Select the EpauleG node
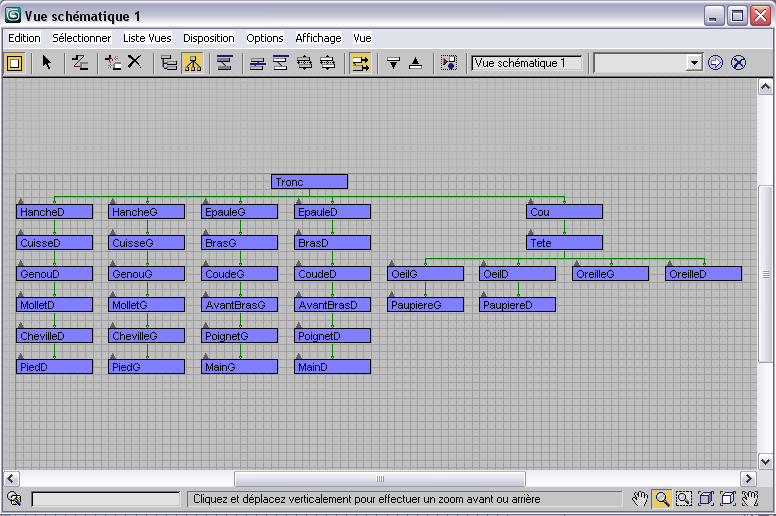The width and height of the screenshot is (776, 516). pos(240,212)
